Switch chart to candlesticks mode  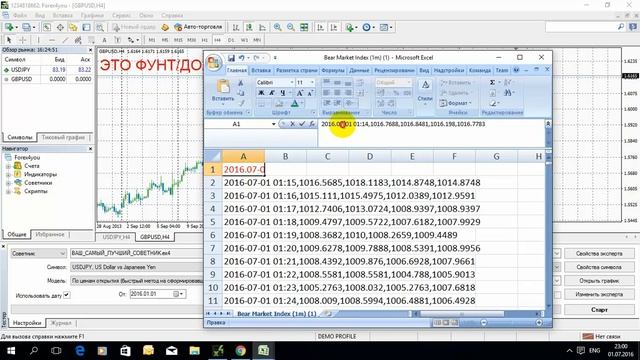click(x=249, y=27)
